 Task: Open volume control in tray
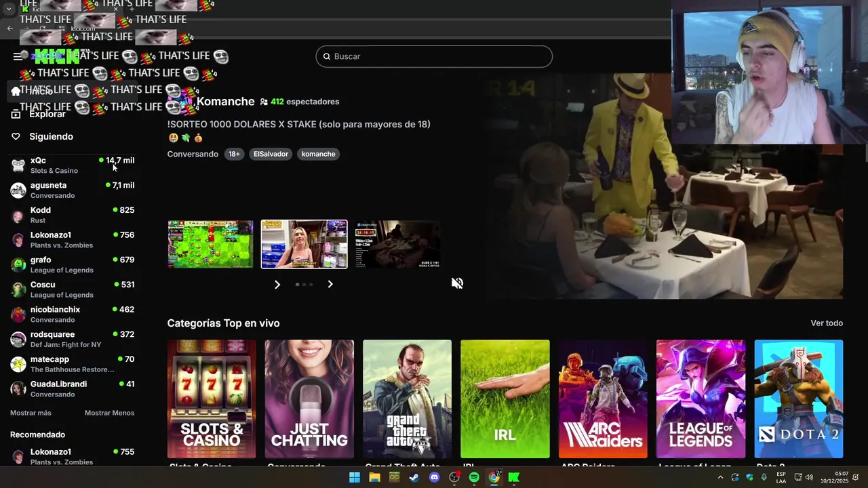pyautogui.click(x=809, y=477)
